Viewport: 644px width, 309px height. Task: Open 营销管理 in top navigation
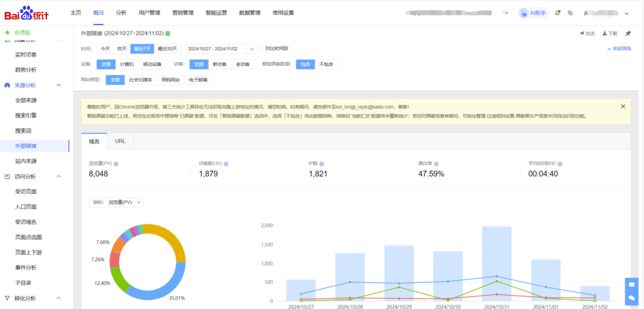[183, 13]
